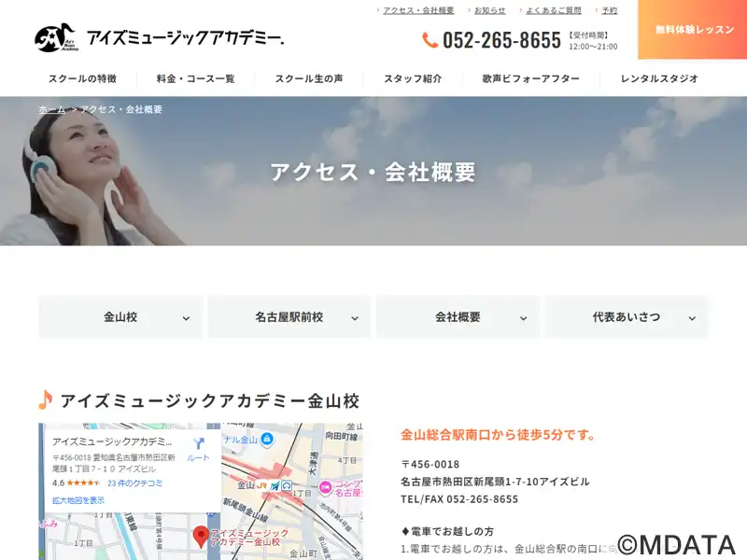This screenshot has height=560, width=747.
Task: Open the 23 件のクチコミ reviews link
Action: tap(134, 483)
